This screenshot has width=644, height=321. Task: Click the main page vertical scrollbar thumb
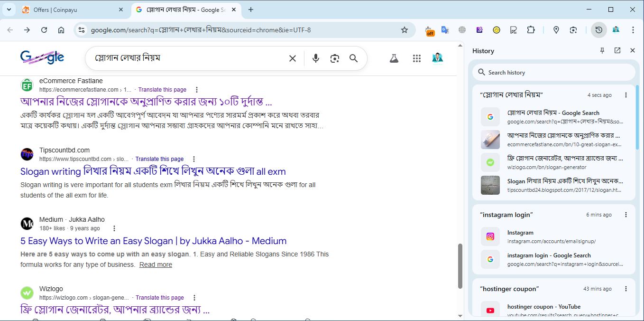click(460, 266)
